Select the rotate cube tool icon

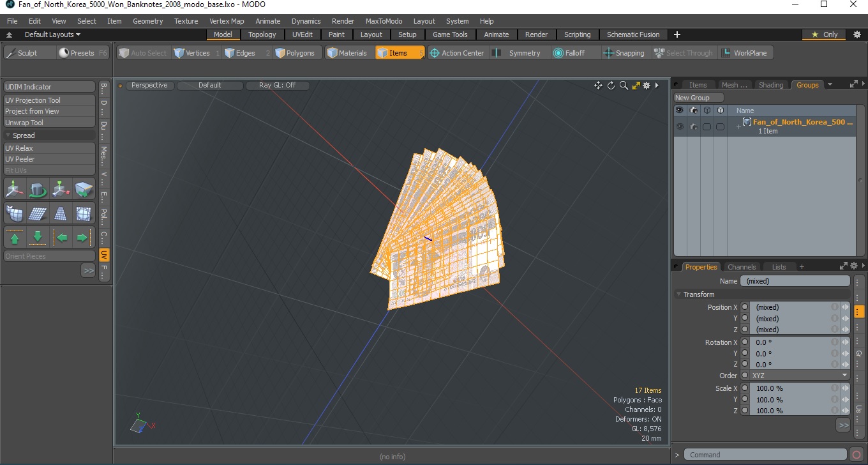[x=38, y=190]
